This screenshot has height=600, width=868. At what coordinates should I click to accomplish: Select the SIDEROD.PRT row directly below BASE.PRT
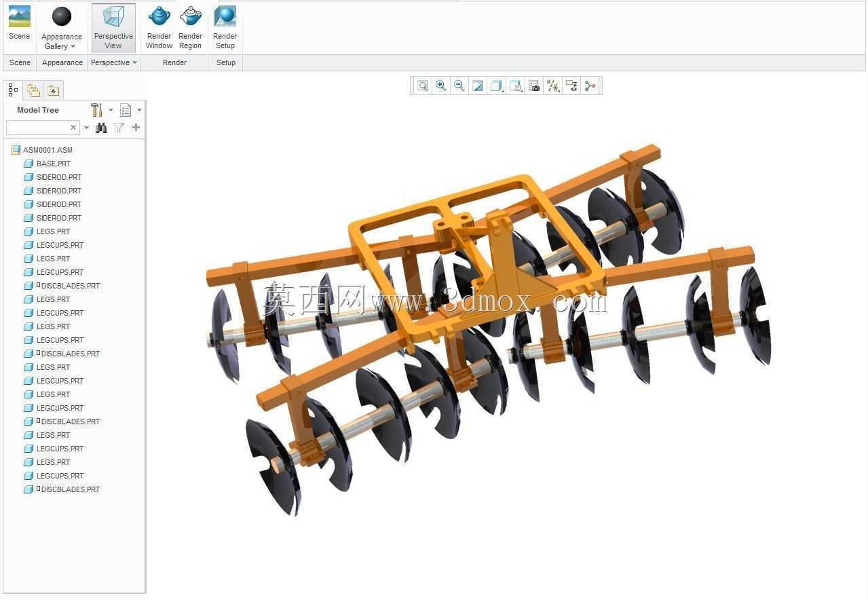tap(59, 177)
